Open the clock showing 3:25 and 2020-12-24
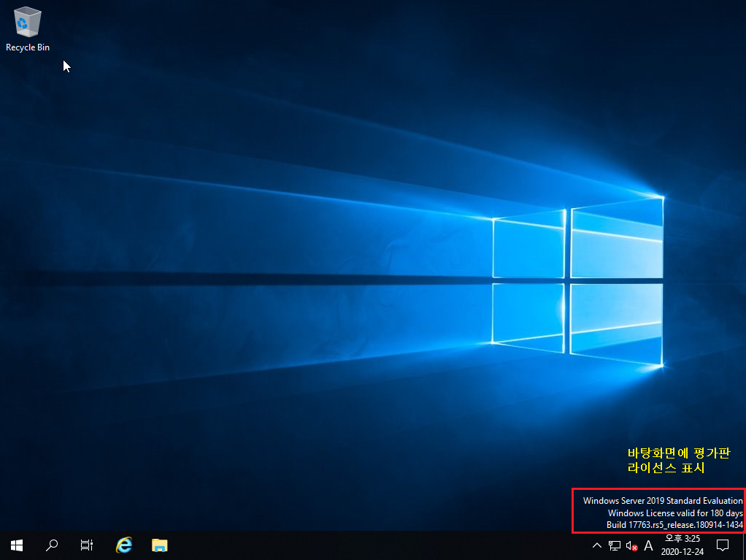Image resolution: width=746 pixels, height=560 pixels. (682, 545)
